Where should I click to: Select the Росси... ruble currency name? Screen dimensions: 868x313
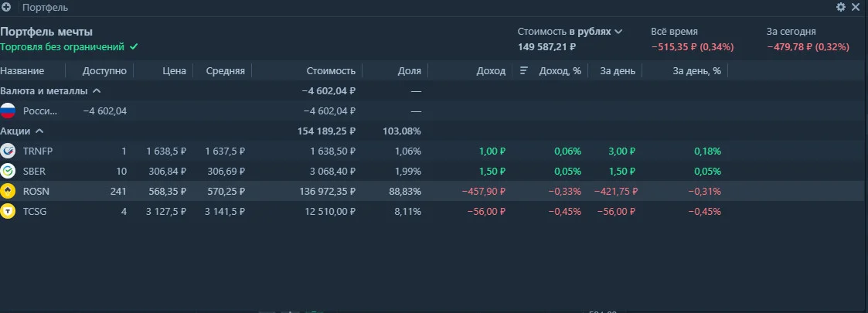click(40, 111)
